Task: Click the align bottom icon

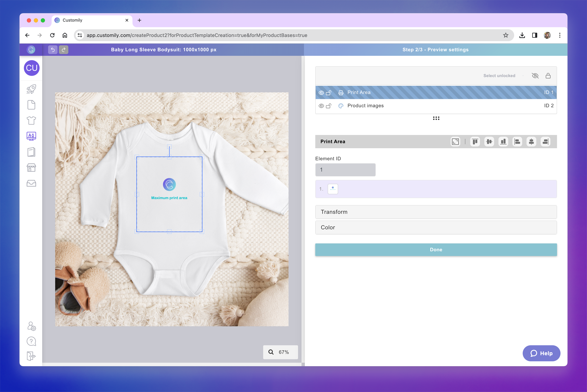Action: pos(503,142)
